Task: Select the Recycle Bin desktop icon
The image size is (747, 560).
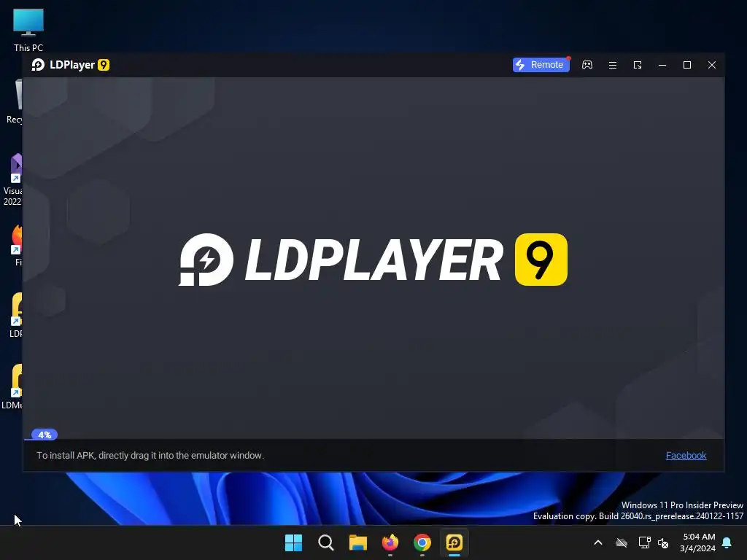Action: [15, 102]
